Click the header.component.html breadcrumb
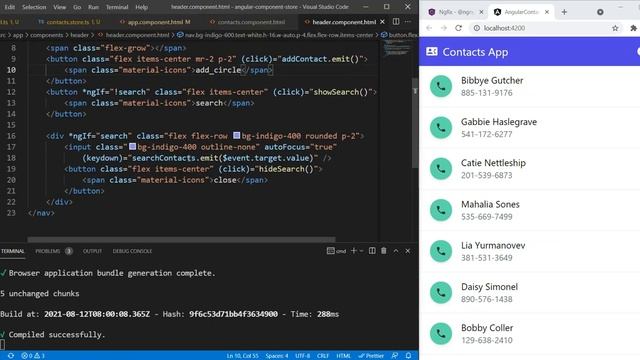 tap(138, 35)
